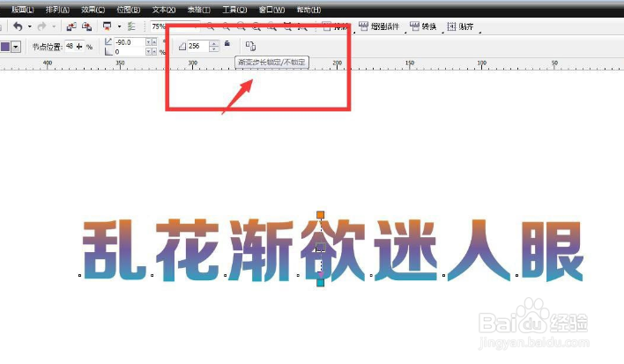Select the orange gradient start node
Image resolution: width=624 pixels, height=364 pixels.
point(320,215)
